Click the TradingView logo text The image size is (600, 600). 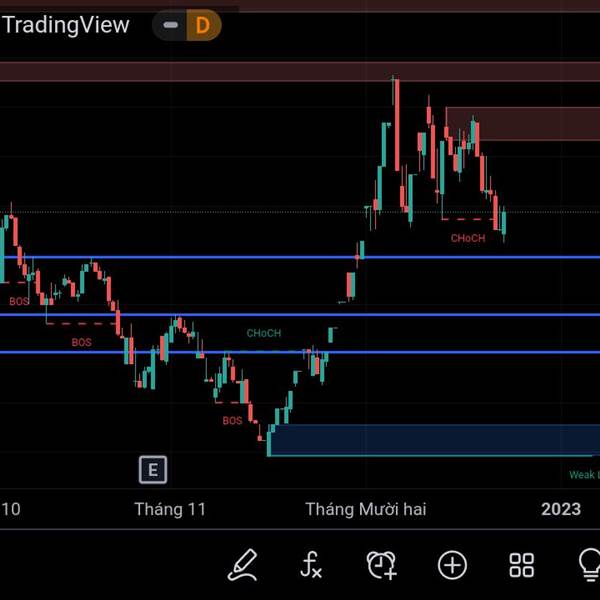point(66,25)
